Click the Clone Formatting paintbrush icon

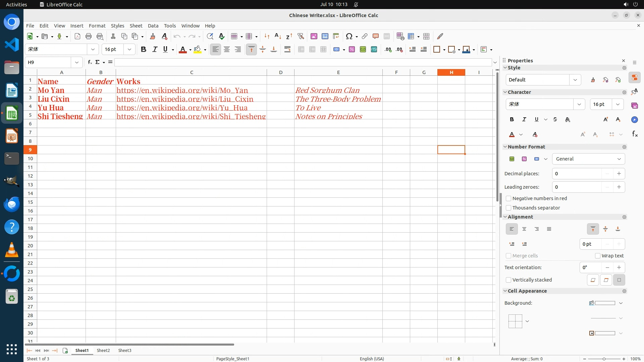[x=153, y=36]
